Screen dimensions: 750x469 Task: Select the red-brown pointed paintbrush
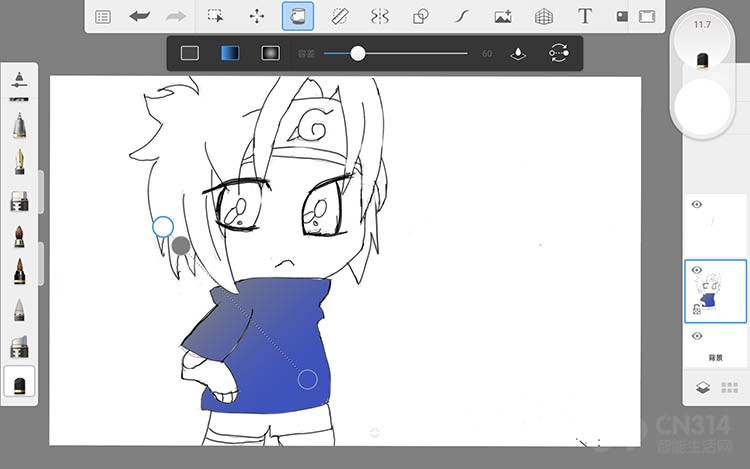(x=20, y=272)
